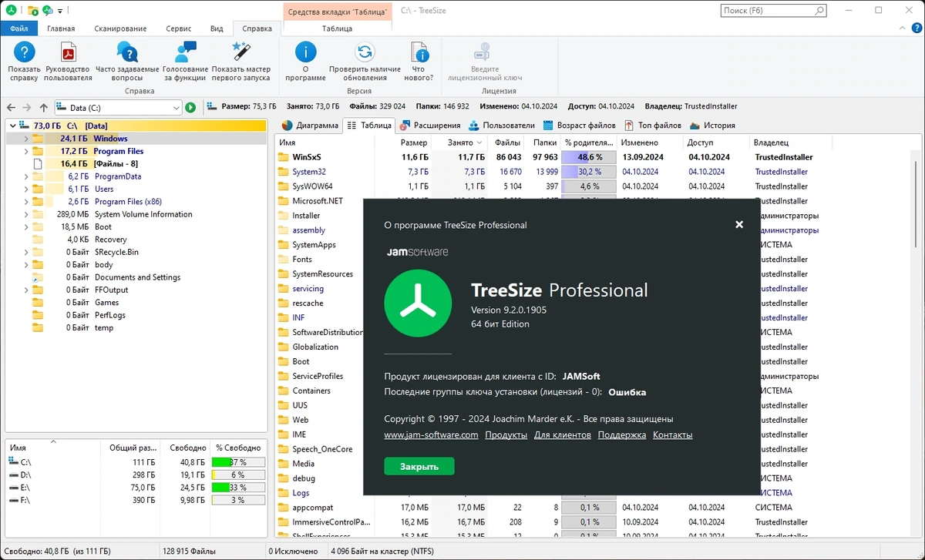925x560 pixels.
Task: Expand the ProgramData tree node
Action: tap(25, 176)
